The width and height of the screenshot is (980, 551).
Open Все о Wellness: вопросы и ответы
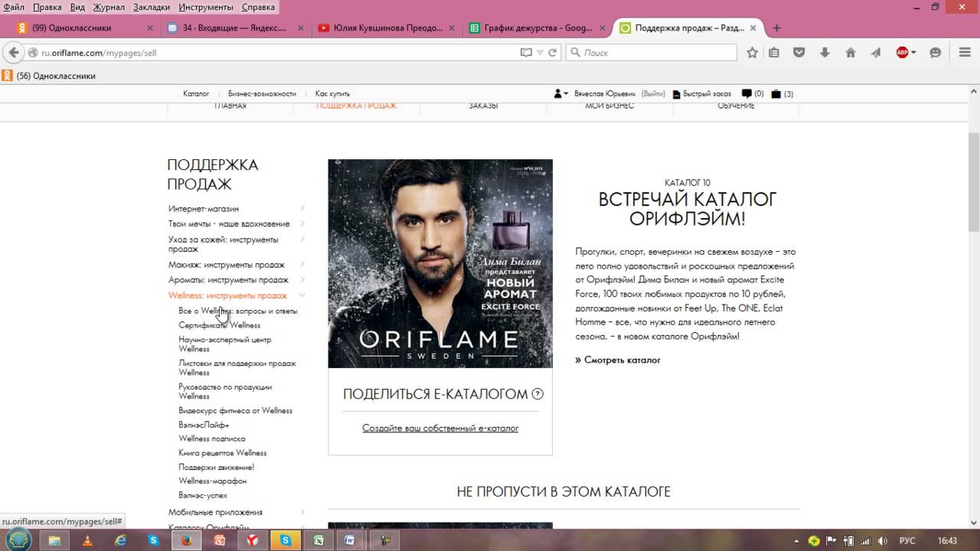point(238,311)
